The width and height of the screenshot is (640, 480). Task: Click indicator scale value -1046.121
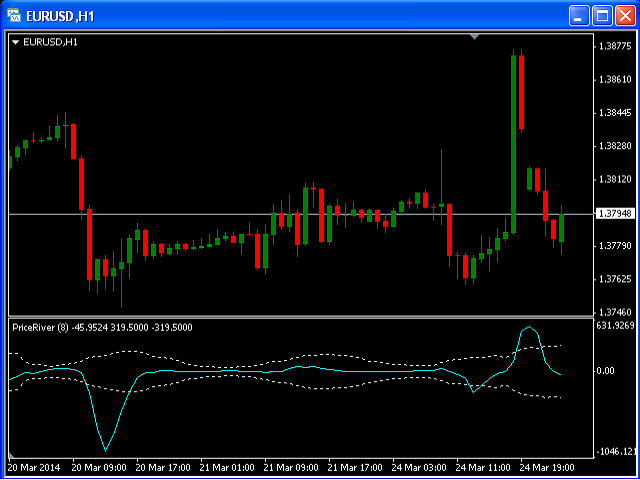pos(616,452)
